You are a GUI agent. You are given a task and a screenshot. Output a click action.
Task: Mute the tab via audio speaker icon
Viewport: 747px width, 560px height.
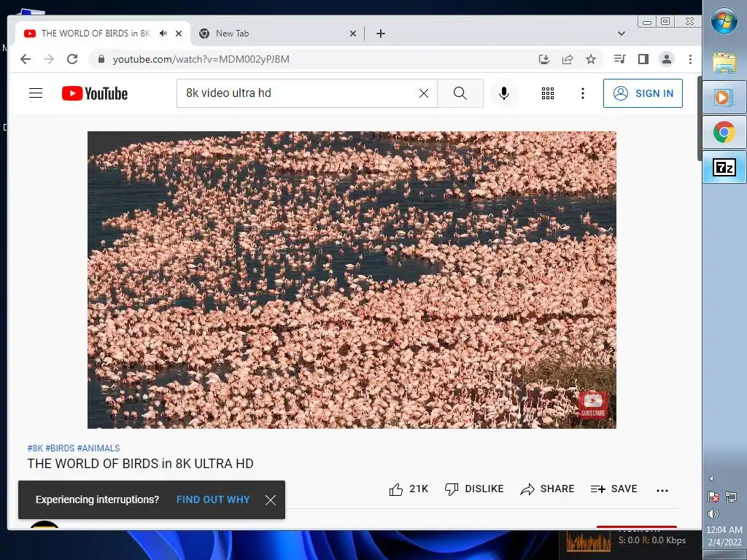(163, 34)
